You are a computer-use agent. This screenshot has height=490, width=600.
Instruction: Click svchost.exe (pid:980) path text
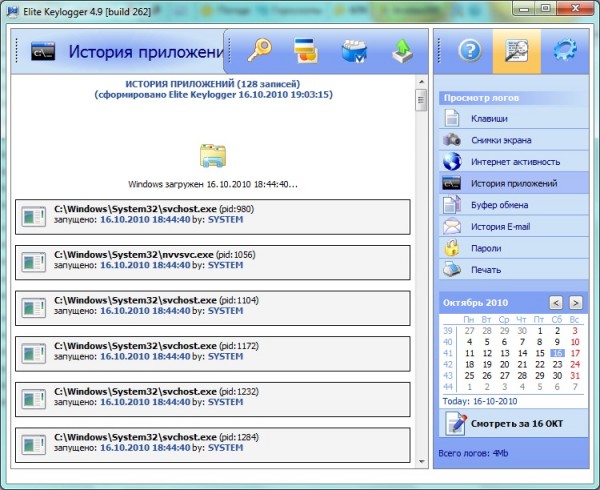[x=154, y=209]
